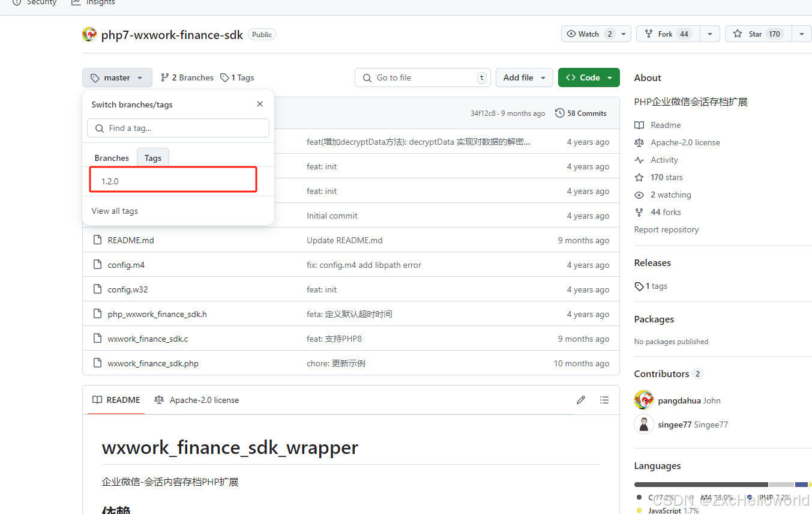Click the pencil edit README icon
Screen dimensions: 812x514
581,400
